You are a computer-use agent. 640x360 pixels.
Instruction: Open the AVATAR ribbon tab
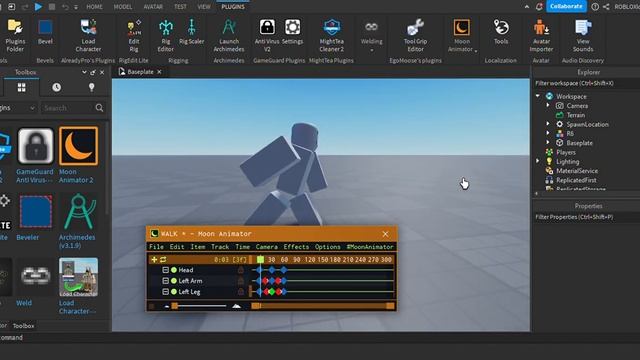(x=153, y=7)
